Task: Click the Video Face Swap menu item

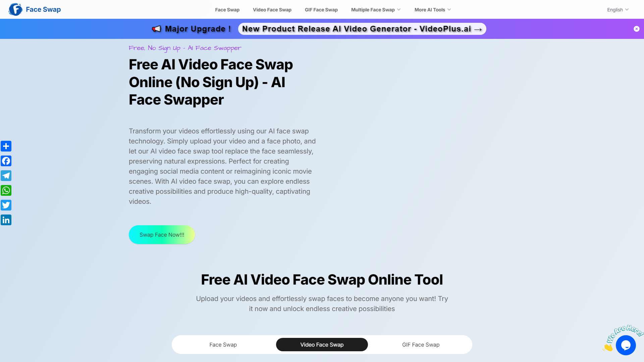Action: pyautogui.click(x=272, y=9)
